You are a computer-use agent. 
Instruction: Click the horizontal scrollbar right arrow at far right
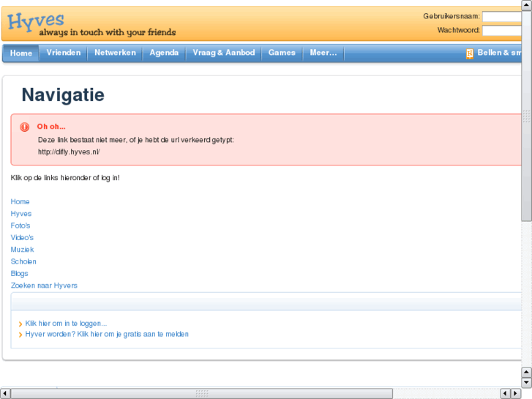click(516, 394)
